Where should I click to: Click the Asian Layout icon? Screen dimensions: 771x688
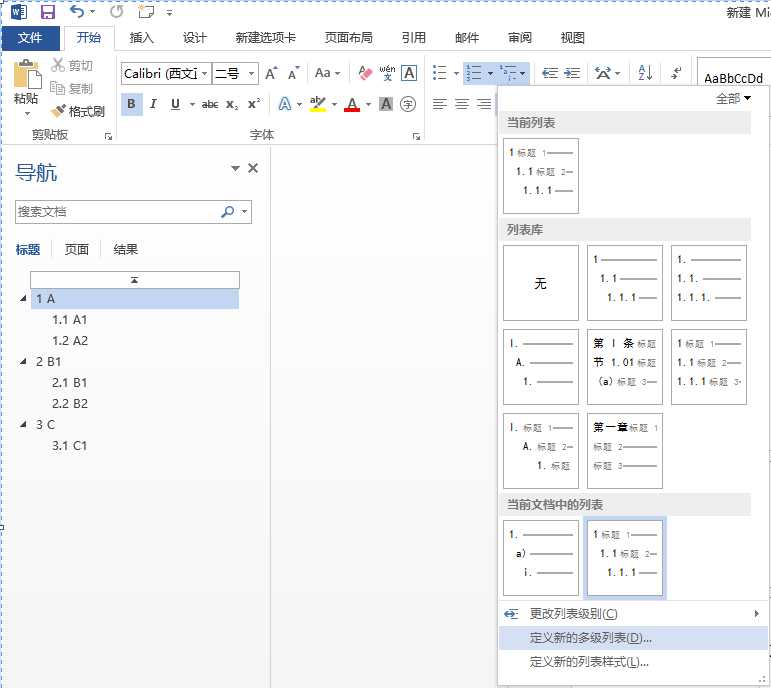tap(603, 73)
